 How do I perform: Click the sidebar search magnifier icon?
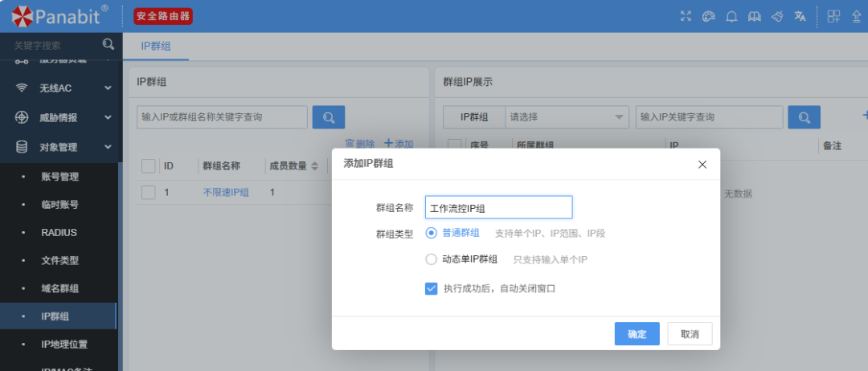tap(108, 45)
